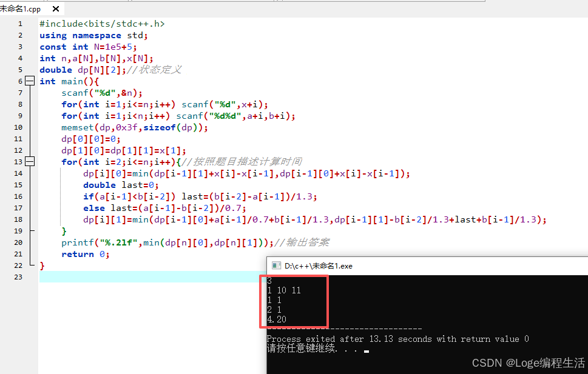588x374 pixels.
Task: Click the 'return 0;' statement
Action: pyautogui.click(x=86, y=254)
